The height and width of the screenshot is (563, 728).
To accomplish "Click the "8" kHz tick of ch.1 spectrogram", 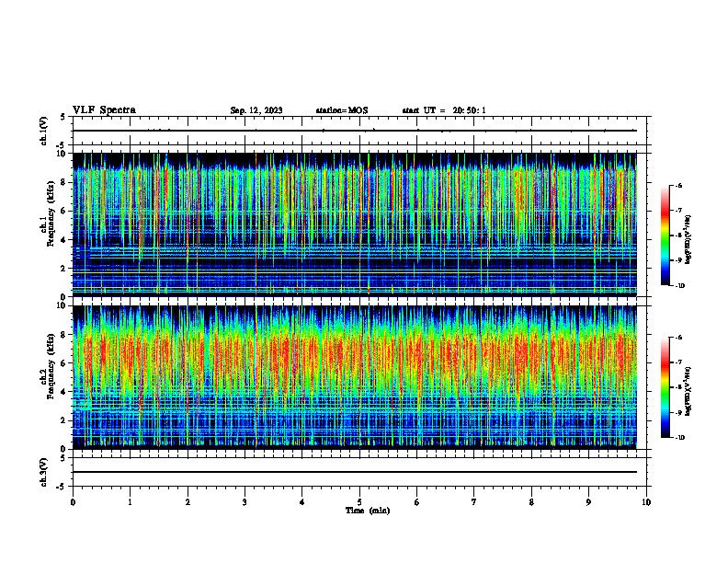I will click(64, 182).
